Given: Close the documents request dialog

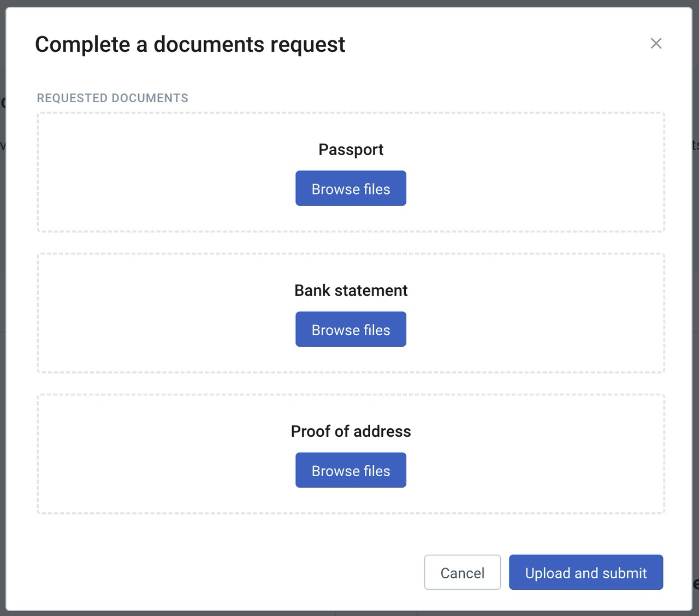Looking at the screenshot, I should (656, 44).
